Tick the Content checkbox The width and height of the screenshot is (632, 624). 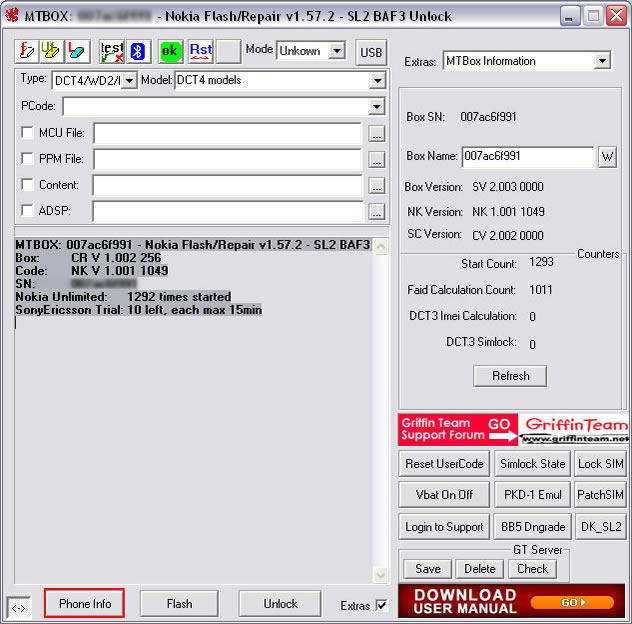(27, 184)
